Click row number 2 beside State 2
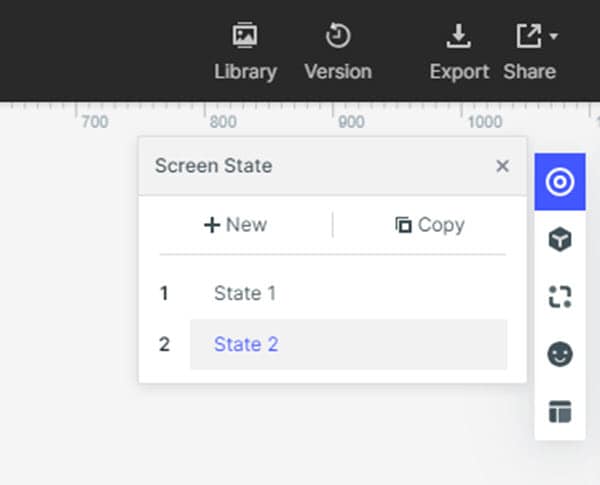The width and height of the screenshot is (600, 485). [164, 345]
